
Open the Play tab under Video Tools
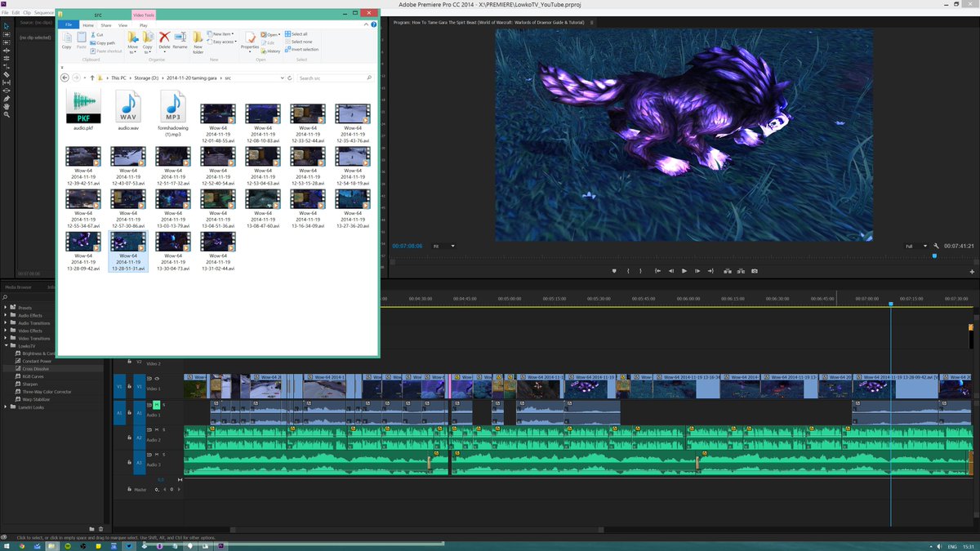[x=144, y=25]
